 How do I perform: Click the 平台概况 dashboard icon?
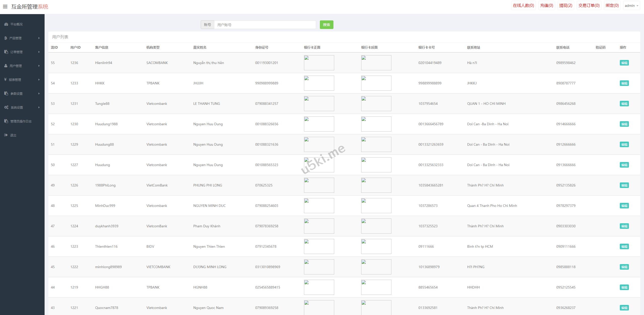tap(6, 24)
